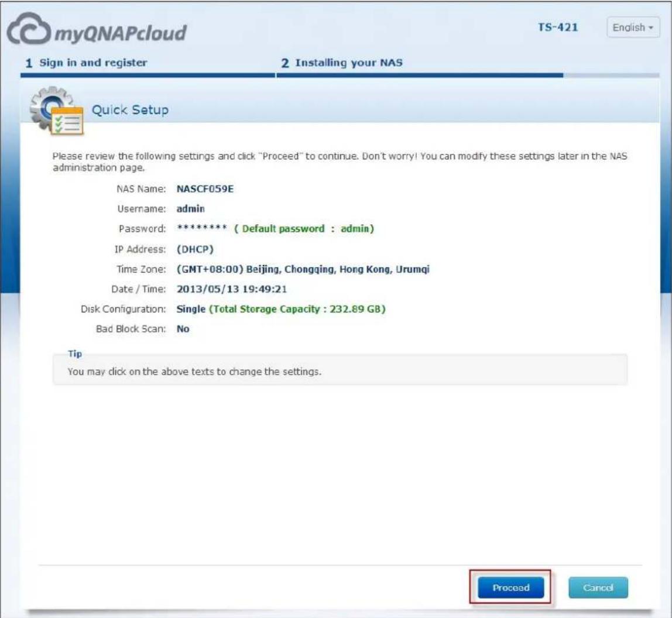Click the Default password : admin note

304,229
